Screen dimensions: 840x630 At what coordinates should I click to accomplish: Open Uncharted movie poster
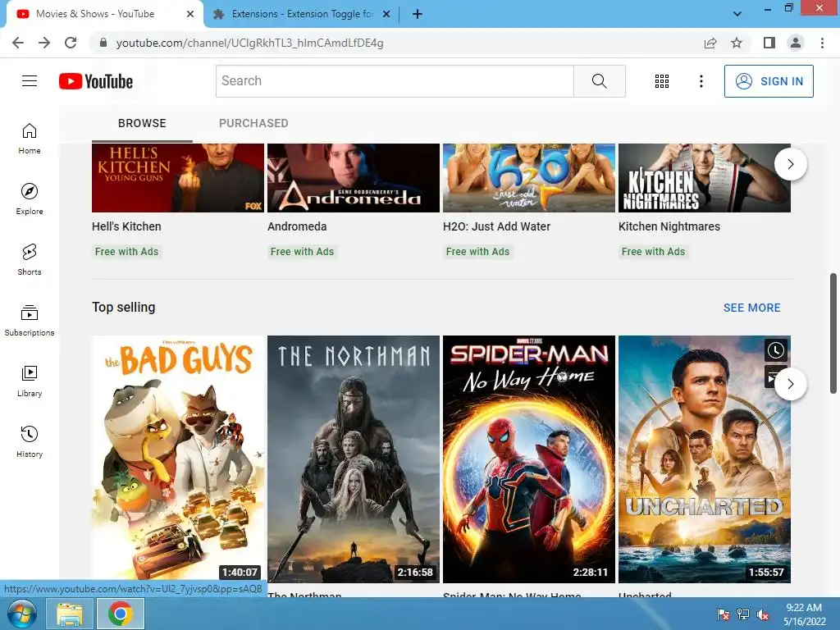click(705, 459)
